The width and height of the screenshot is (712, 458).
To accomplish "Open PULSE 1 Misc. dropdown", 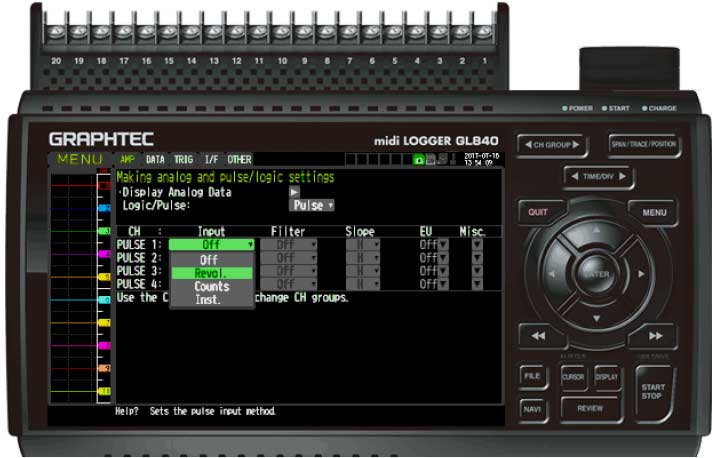I will [477, 245].
